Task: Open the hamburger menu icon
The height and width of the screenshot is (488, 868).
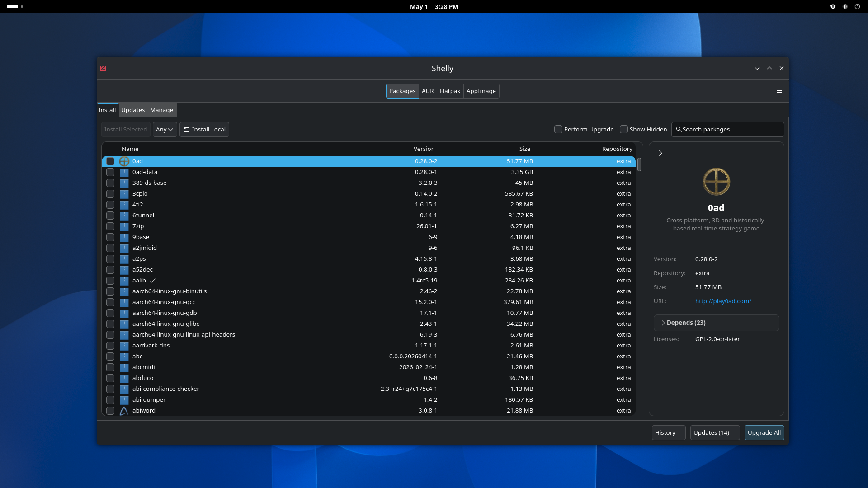Action: tap(779, 91)
